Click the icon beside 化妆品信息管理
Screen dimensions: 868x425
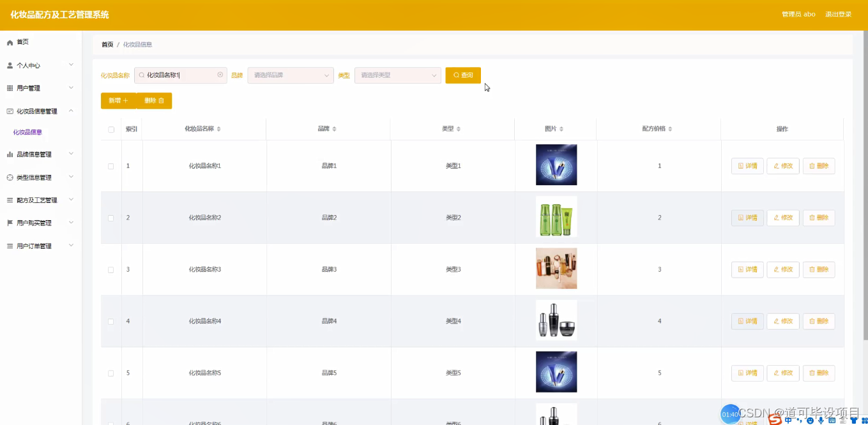point(10,111)
